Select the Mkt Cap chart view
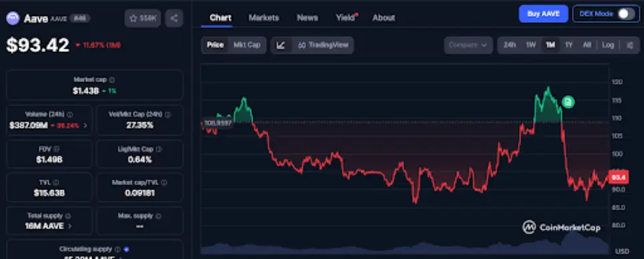The height and width of the screenshot is (259, 644). [247, 45]
